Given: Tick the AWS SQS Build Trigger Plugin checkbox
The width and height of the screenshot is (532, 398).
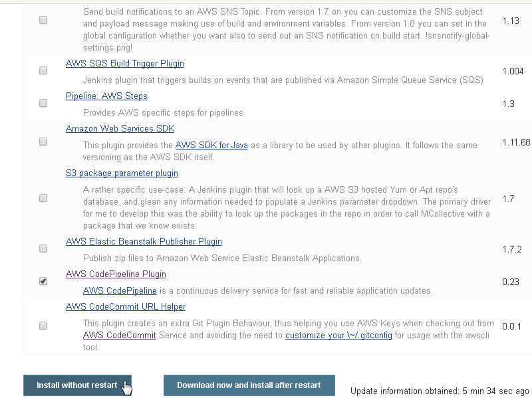Looking at the screenshot, I should (x=43, y=70).
